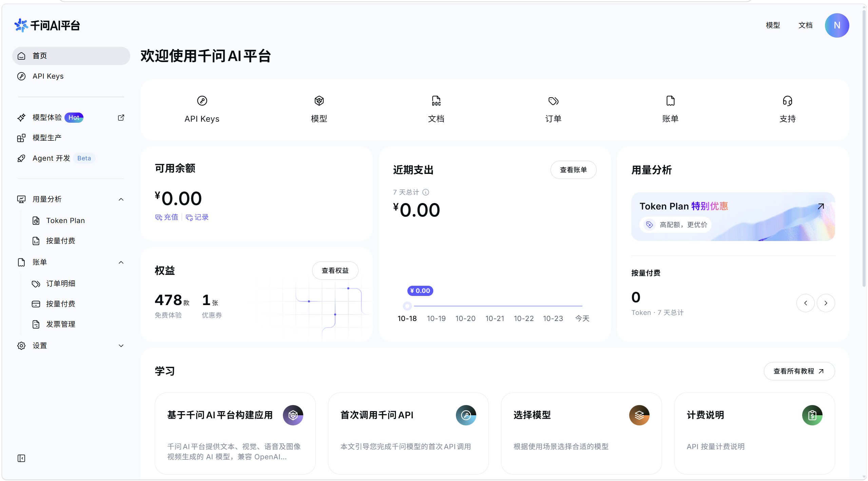Image resolution: width=868 pixels, height=481 pixels.
Task: Click the 478 款 免费体验 count
Action: [x=172, y=306]
